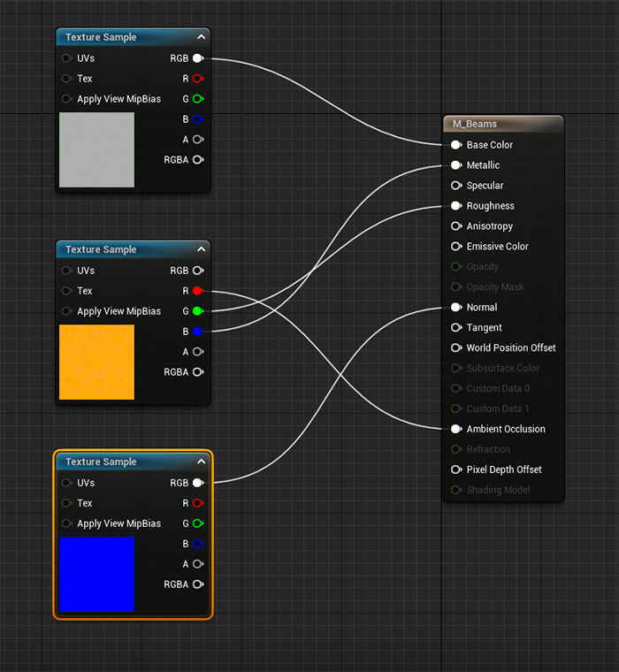Click green G output pin on orange texture node

point(197,311)
